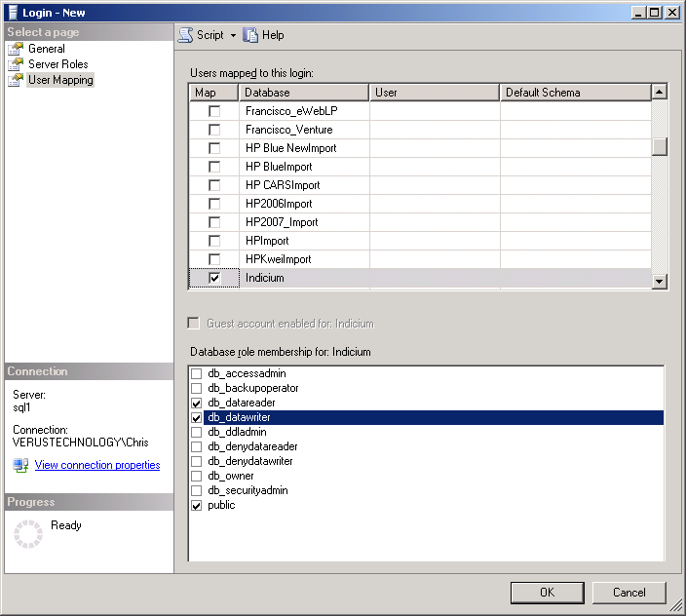
Task: Uncheck the db_datareader role checkbox
Action: (197, 403)
